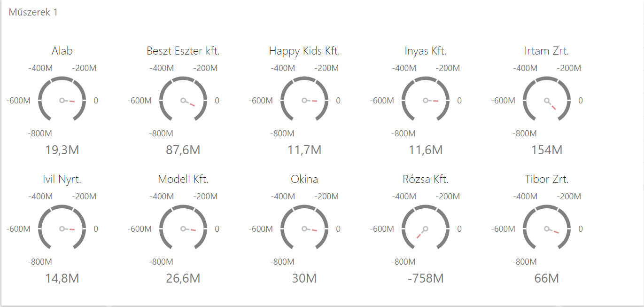Click the Happy Kids Kft. title label

[x=304, y=51]
